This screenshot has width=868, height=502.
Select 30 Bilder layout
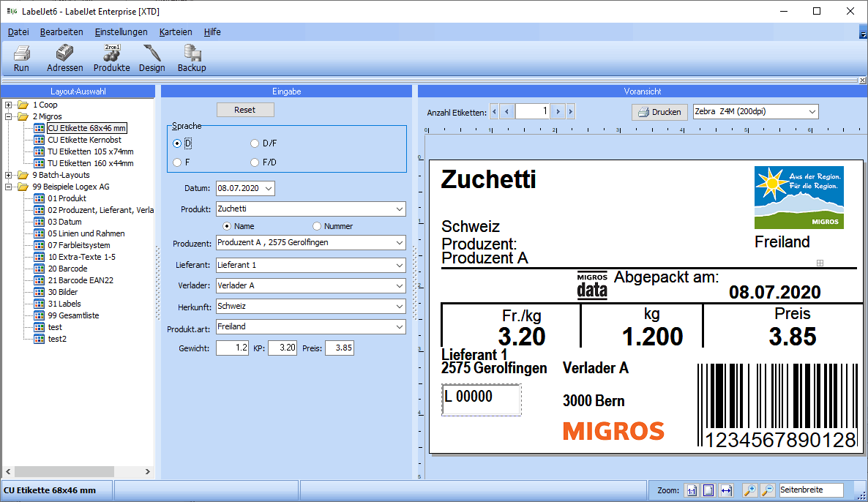pyautogui.click(x=62, y=292)
